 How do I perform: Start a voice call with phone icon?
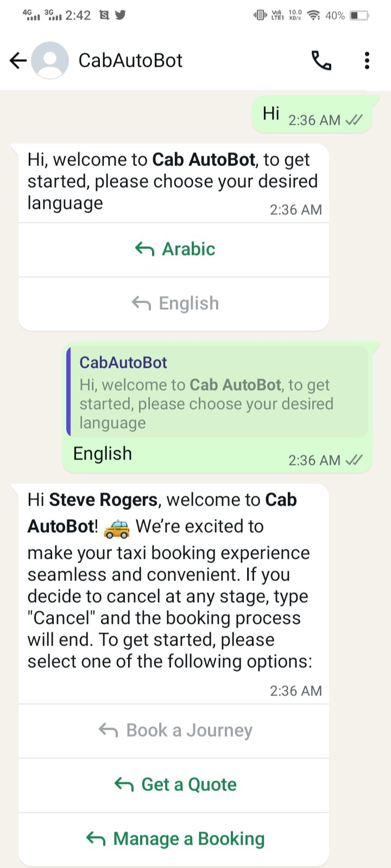click(x=321, y=60)
